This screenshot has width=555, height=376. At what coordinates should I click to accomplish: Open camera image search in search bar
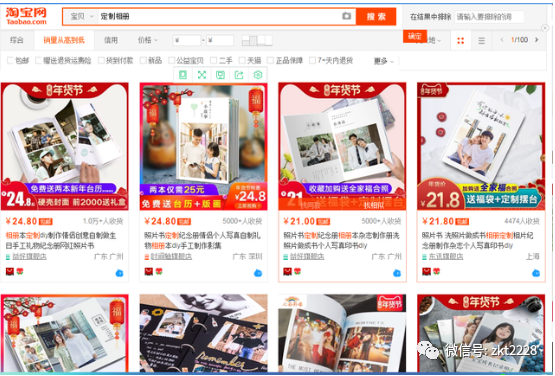point(347,16)
